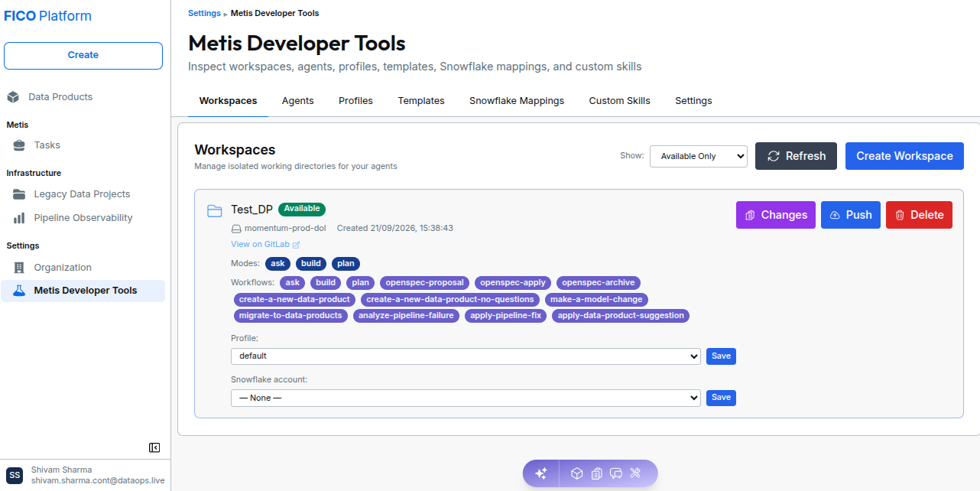Click the momentum-prod-dol drive icon

[236, 228]
